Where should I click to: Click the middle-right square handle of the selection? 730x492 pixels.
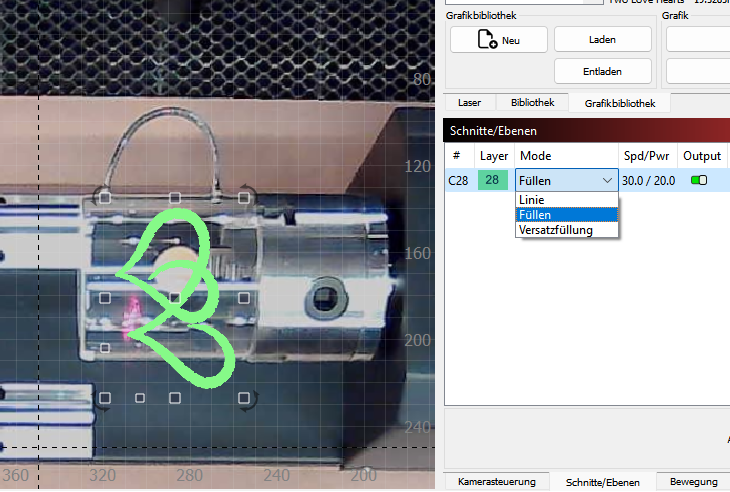pyautogui.click(x=244, y=298)
